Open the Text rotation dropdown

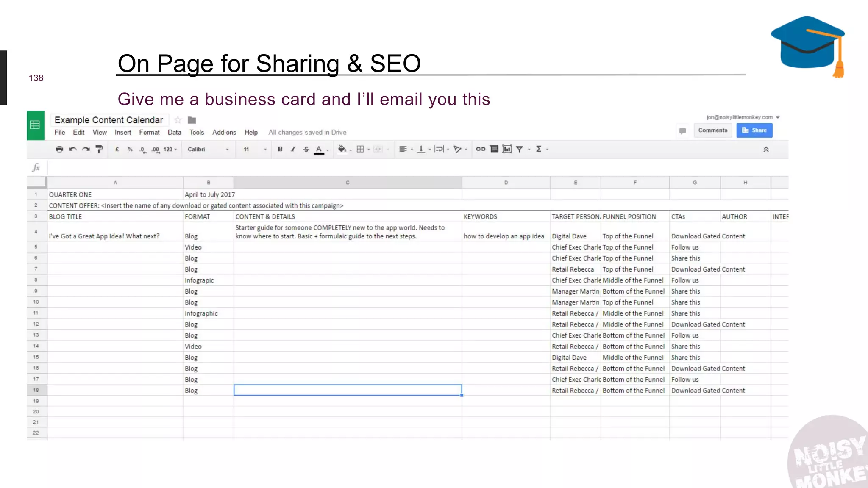pos(460,149)
